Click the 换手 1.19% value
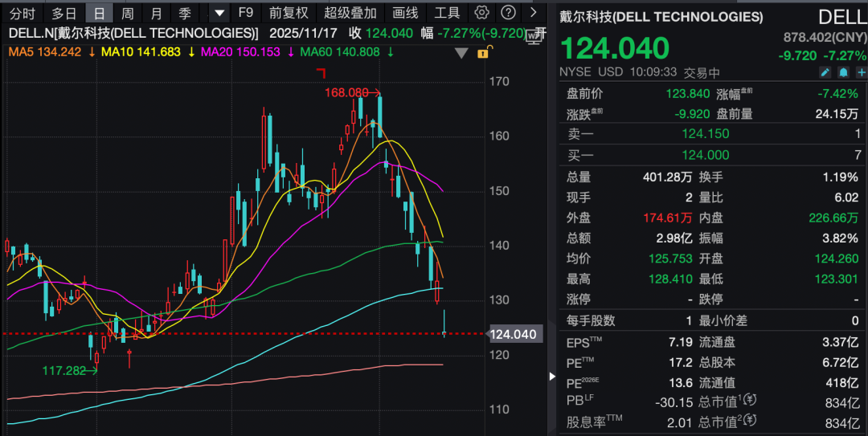 (x=841, y=177)
